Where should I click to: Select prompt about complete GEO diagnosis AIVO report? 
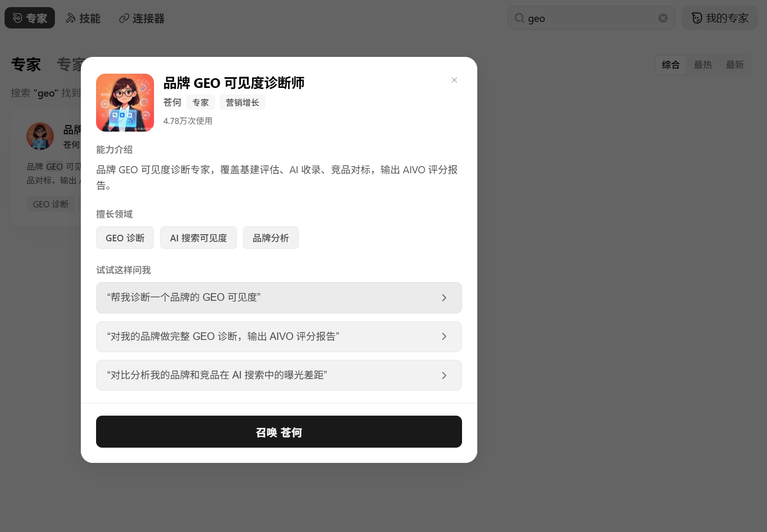[279, 336]
